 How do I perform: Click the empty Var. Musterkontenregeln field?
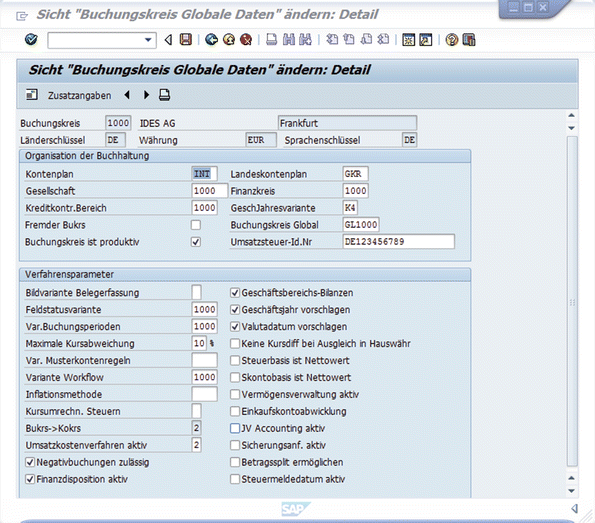tap(205, 360)
